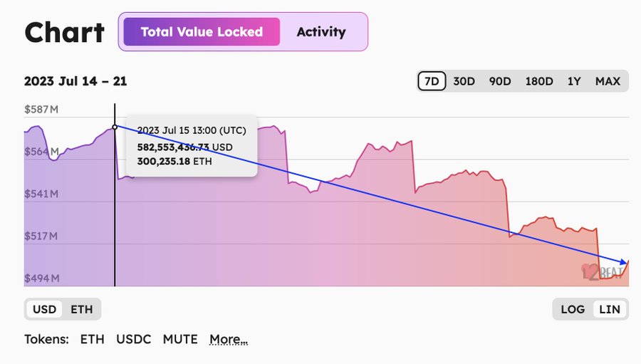This screenshot has width=641, height=364.
Task: Toggle currency to ETH
Action: [x=82, y=309]
